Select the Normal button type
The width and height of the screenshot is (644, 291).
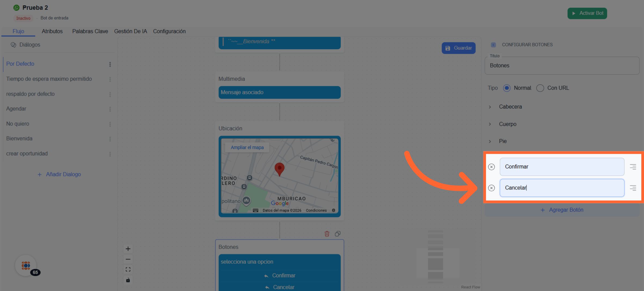(507, 88)
